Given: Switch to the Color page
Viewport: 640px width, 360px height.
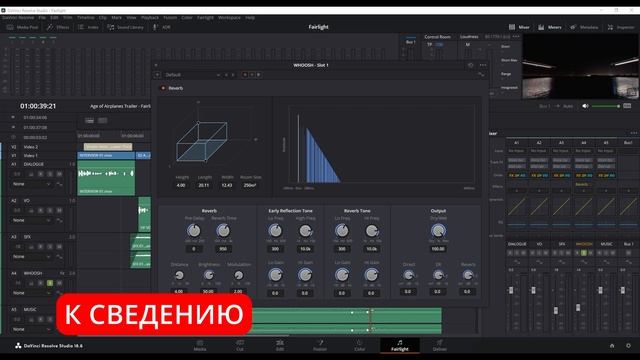Looking at the screenshot, I should click(x=360, y=345).
